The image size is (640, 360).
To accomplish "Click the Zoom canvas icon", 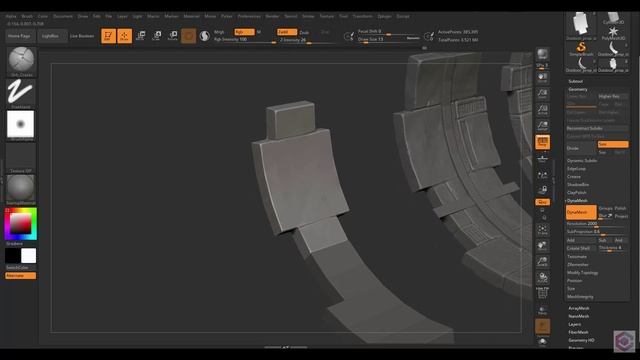I will (x=542, y=94).
